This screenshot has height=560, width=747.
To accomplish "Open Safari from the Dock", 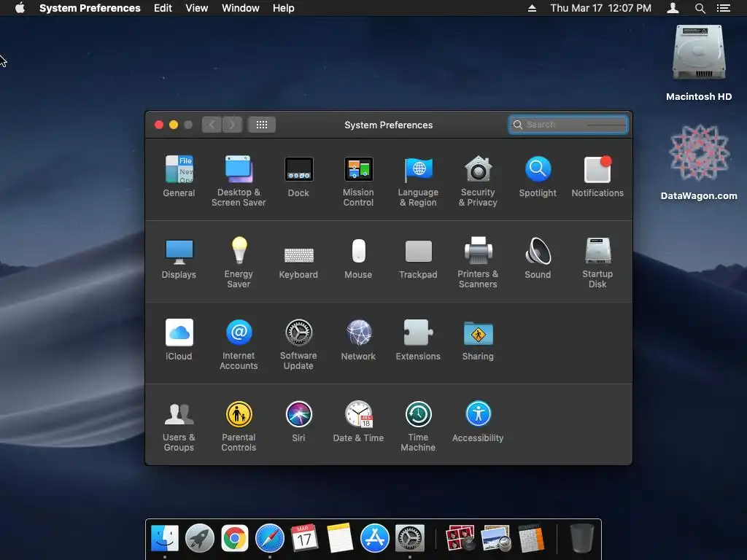I will [x=270, y=538].
